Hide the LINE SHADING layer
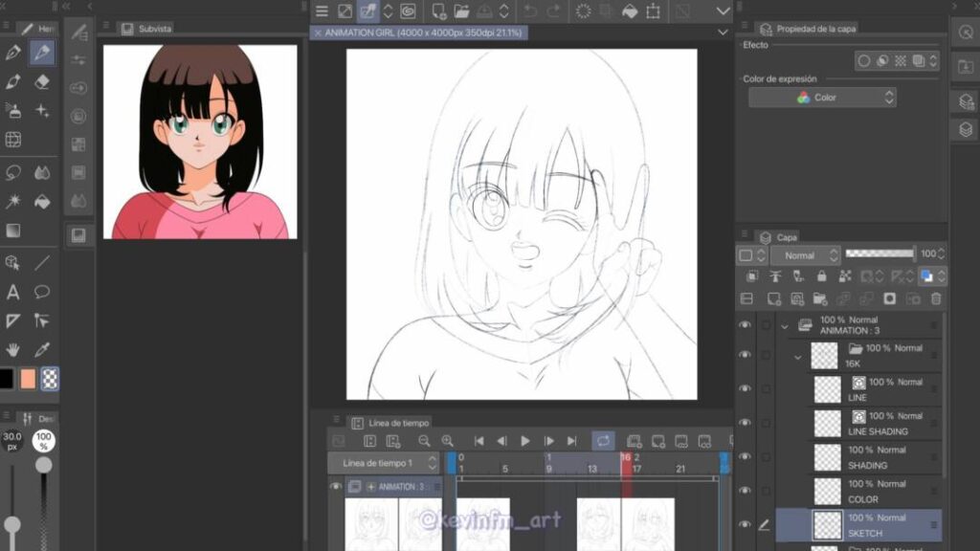This screenshot has height=551, width=980. click(745, 422)
